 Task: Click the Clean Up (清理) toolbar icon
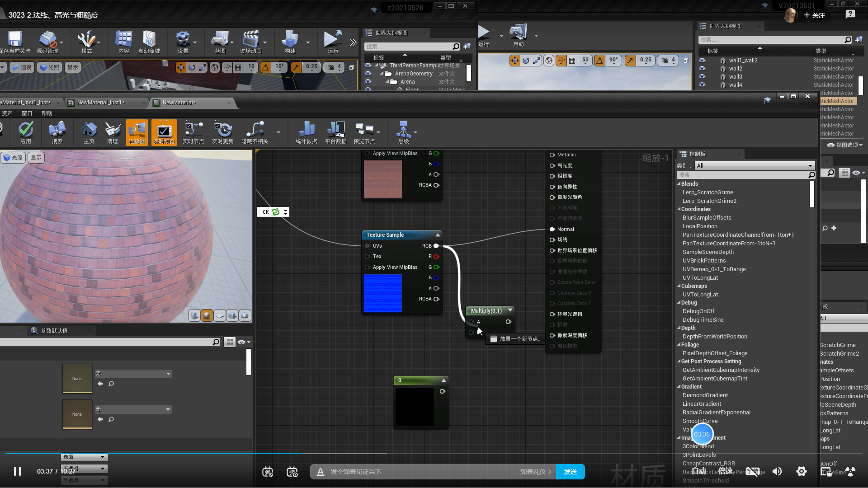113,132
